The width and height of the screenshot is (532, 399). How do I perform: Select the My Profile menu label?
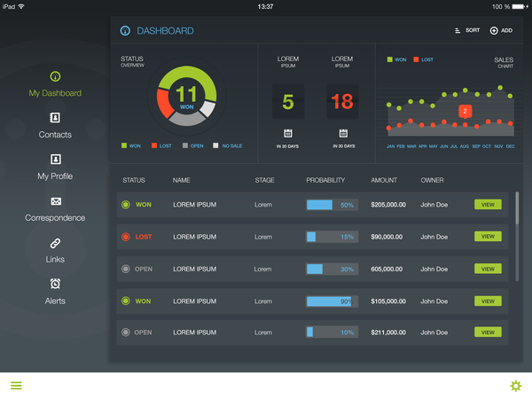[55, 176]
